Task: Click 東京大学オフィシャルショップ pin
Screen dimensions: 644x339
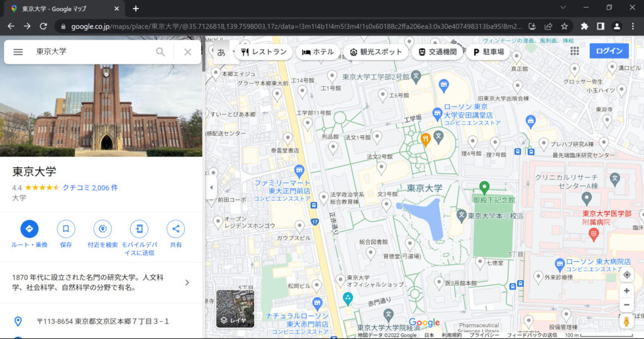Action: coord(340,282)
